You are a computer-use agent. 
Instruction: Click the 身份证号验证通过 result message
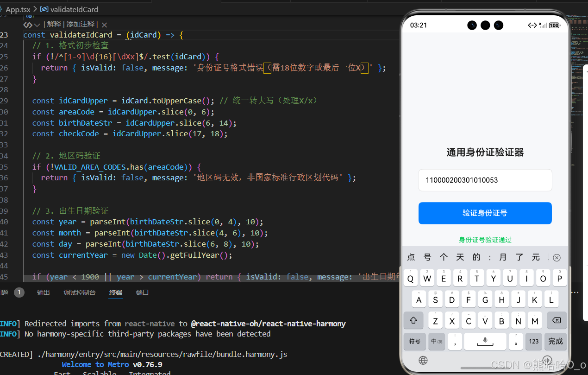pyautogui.click(x=485, y=240)
